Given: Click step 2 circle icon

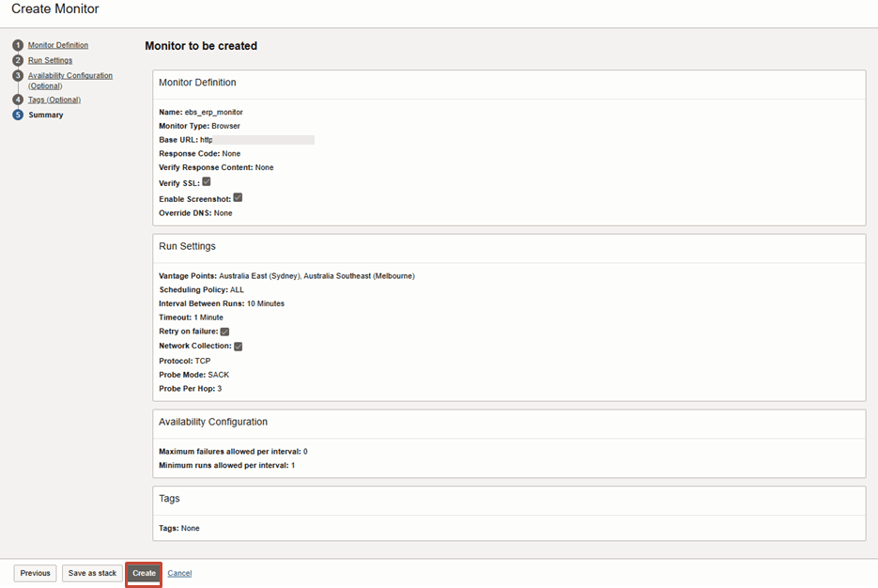Looking at the screenshot, I should point(18,60).
